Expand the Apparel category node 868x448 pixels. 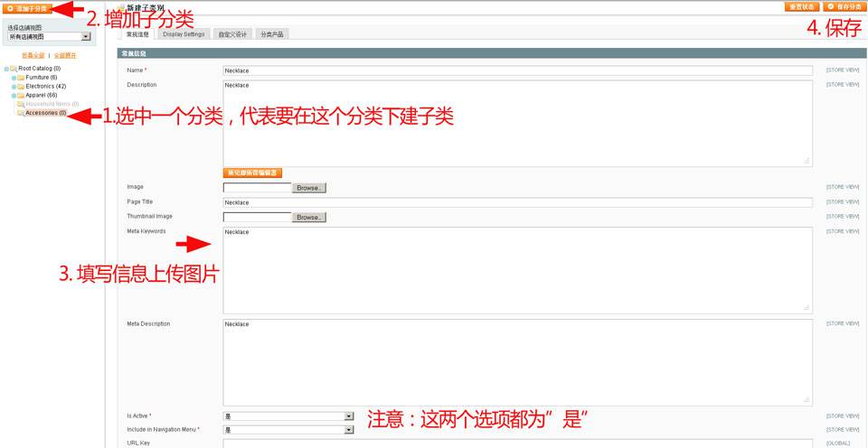(14, 95)
